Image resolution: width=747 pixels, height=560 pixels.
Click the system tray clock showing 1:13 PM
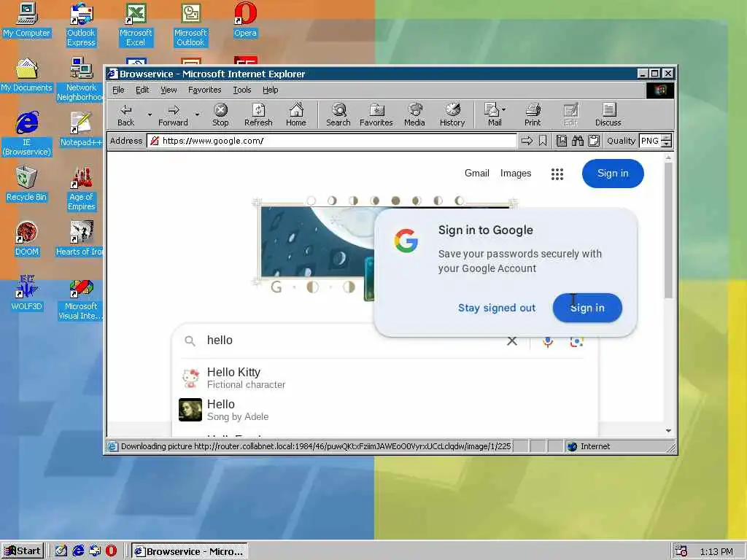(716, 551)
